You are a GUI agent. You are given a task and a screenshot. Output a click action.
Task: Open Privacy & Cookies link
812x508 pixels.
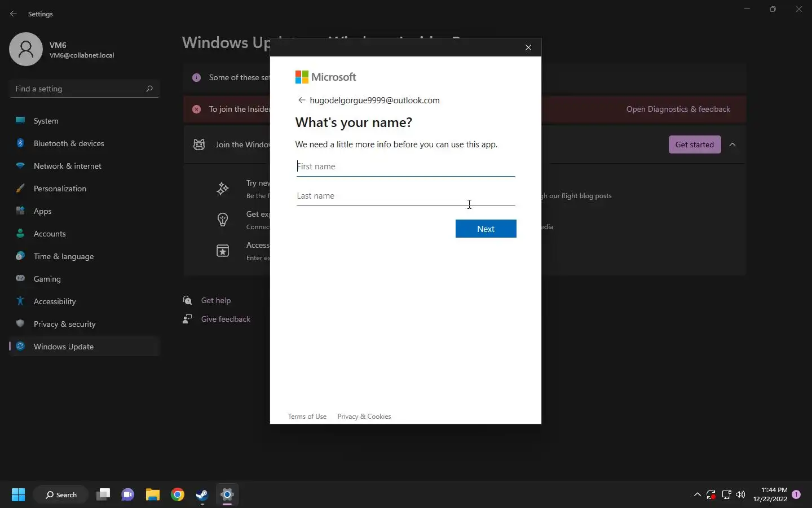coord(364,417)
